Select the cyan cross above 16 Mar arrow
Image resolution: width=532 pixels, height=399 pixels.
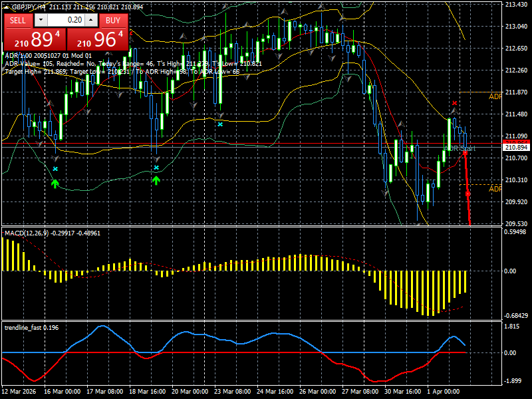55,169
